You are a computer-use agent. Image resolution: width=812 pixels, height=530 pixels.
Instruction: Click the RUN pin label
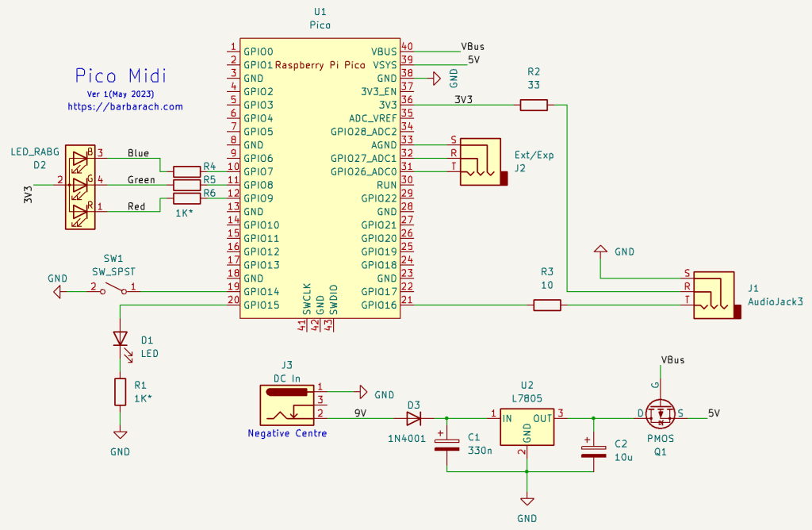click(x=387, y=185)
